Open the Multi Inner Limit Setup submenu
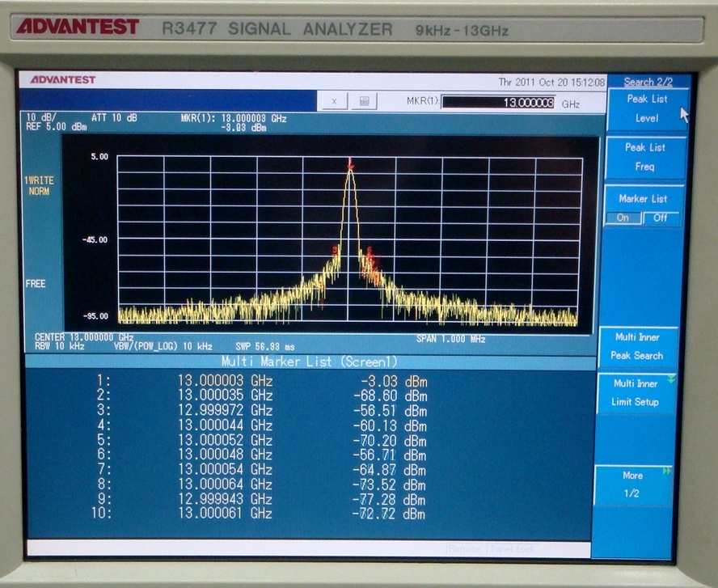Viewport: 718px width, 588px height. click(636, 393)
